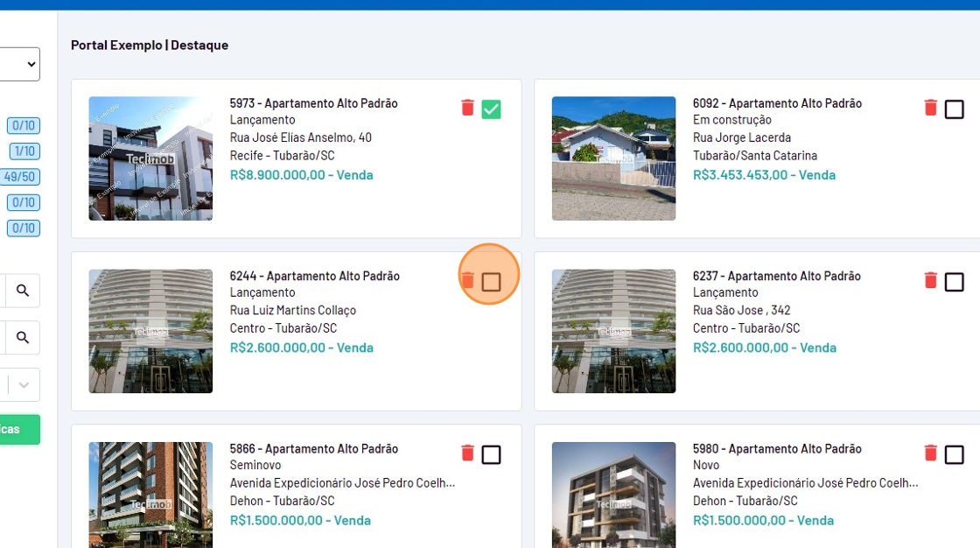Check the checkbox for property 6244
Screen dimensions: 980x548
(x=491, y=282)
